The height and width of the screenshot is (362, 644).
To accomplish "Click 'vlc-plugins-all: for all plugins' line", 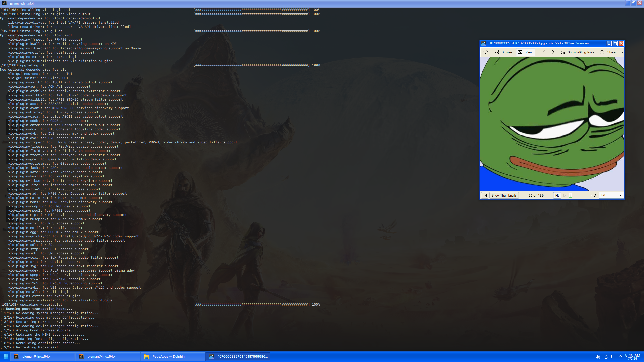I will (40, 292).
